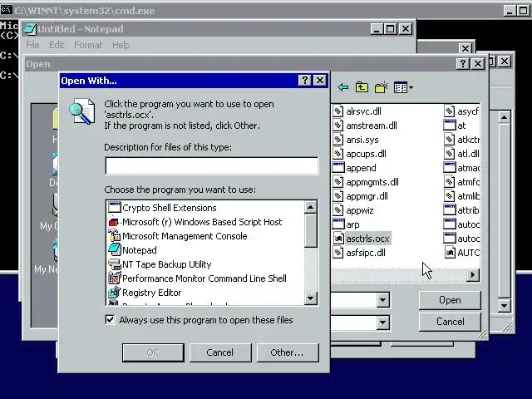
Task: Click the help question mark in Open dialog title bar
Action: point(463,63)
